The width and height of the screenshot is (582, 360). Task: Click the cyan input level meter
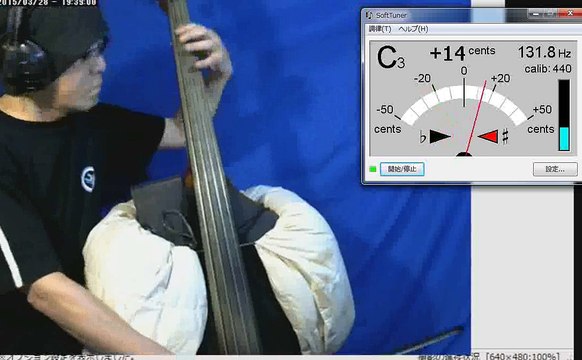[564, 138]
